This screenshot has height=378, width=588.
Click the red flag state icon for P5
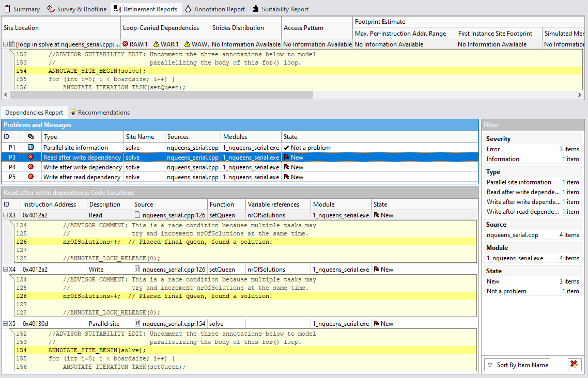click(x=286, y=177)
